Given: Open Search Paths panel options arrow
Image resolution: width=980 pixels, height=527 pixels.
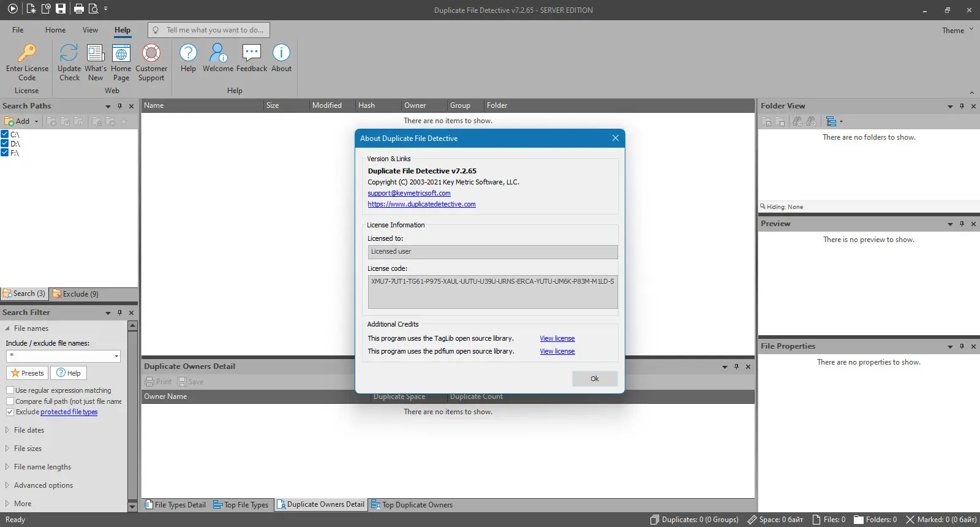Looking at the screenshot, I should click(x=108, y=106).
